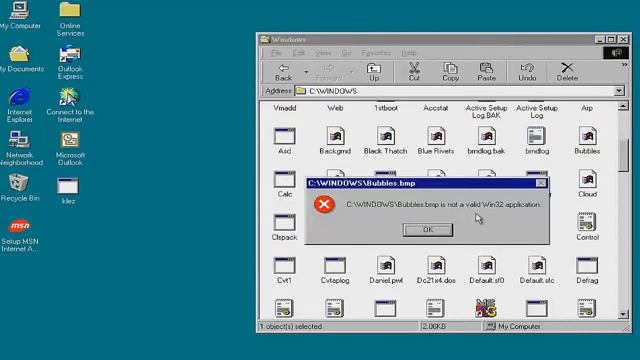Open the Help menu
The width and height of the screenshot is (640, 360).
click(x=409, y=53)
